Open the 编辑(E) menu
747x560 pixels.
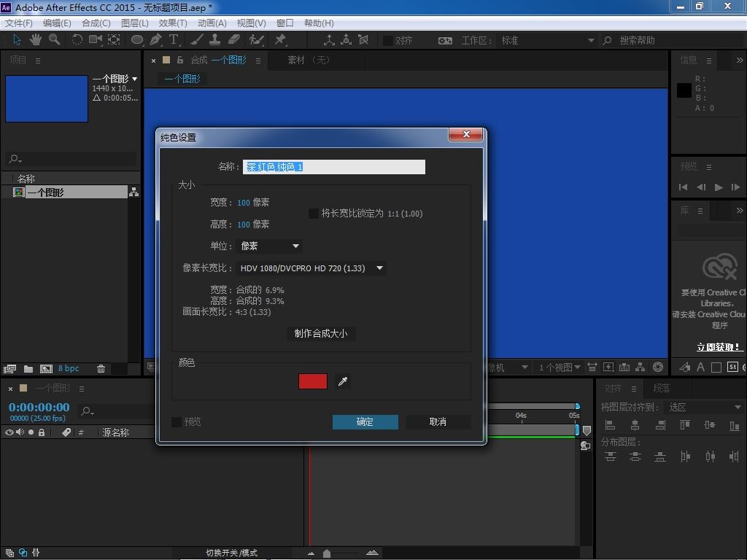(x=57, y=23)
